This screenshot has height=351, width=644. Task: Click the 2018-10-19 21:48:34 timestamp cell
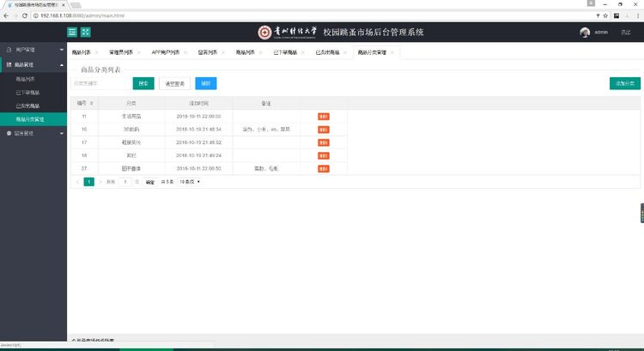coord(199,130)
